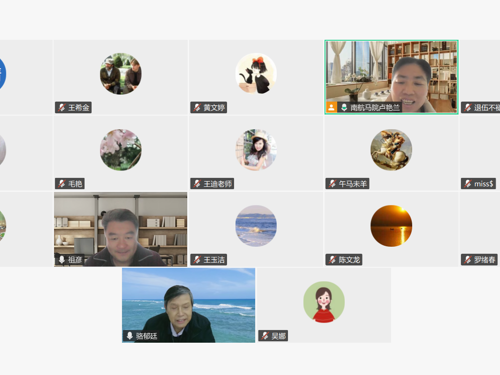Select 午马未羊's horseback painting avatar

391,150
